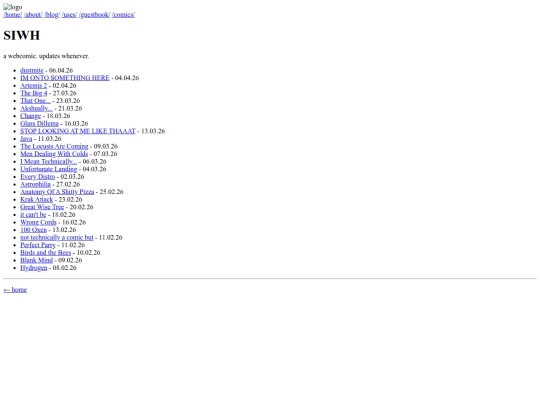Open the Unfortunate Landing comic
The image size is (540, 405).
(49, 169)
